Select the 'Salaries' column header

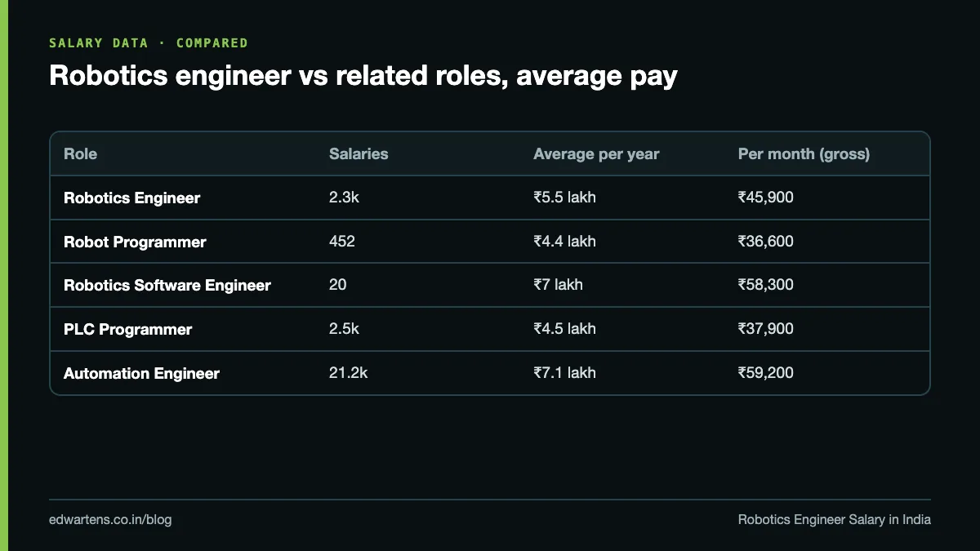(x=359, y=153)
